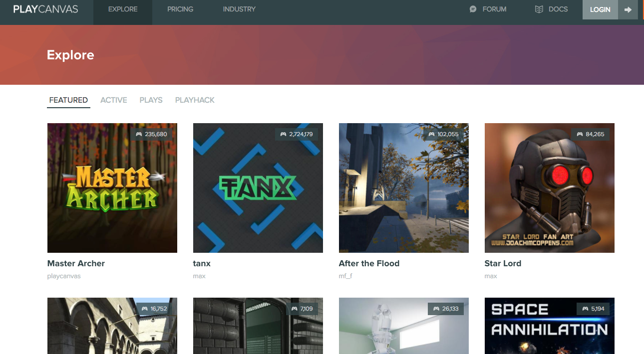Click gamepad icon beside 7,109 plays
Viewport: 644px width, 354px height.
pyautogui.click(x=295, y=309)
